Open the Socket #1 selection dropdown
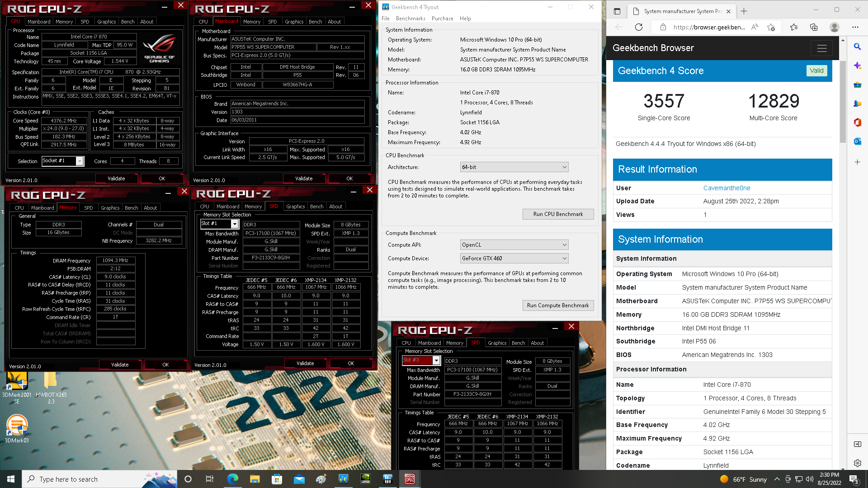 coord(63,161)
